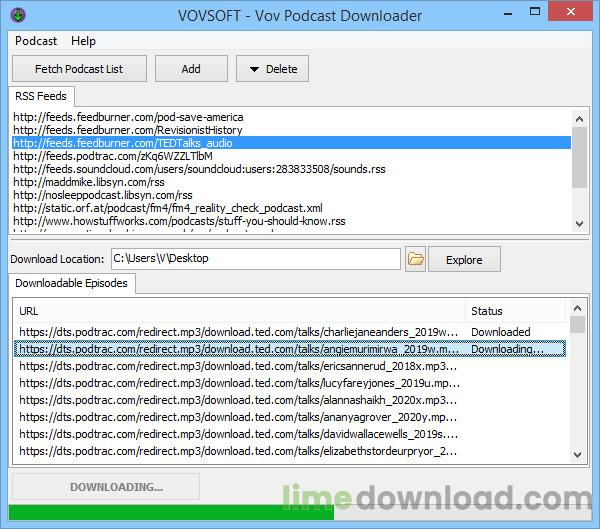Close the Vov Podcast Downloader window
Image resolution: width=600 pixels, height=529 pixels.
tap(571, 11)
